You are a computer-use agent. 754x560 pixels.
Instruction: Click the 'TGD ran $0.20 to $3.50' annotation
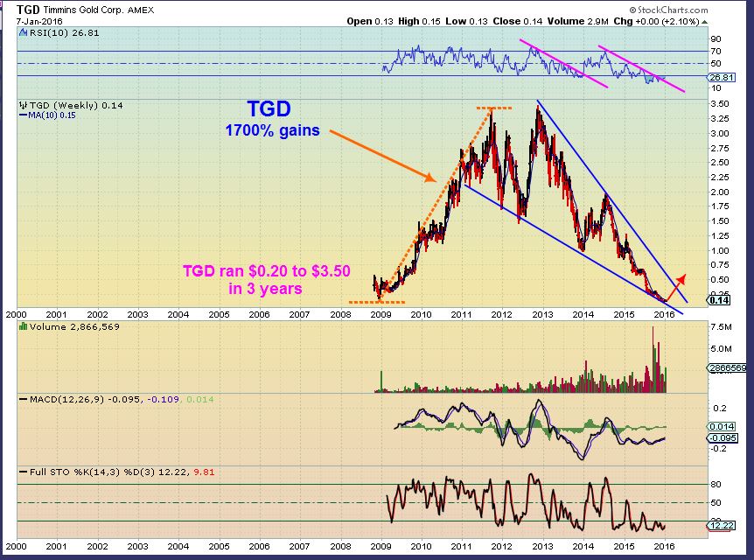pos(267,271)
